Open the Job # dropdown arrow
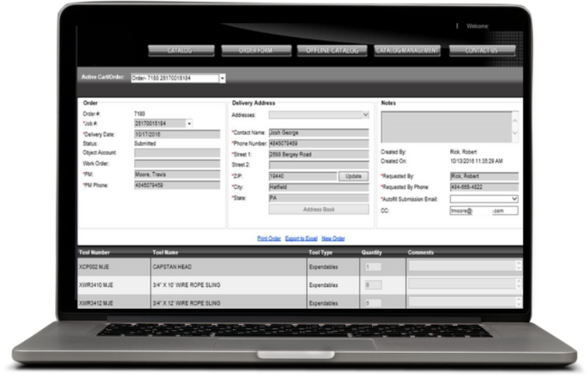Viewport: 588px width, 377px height. [189, 123]
